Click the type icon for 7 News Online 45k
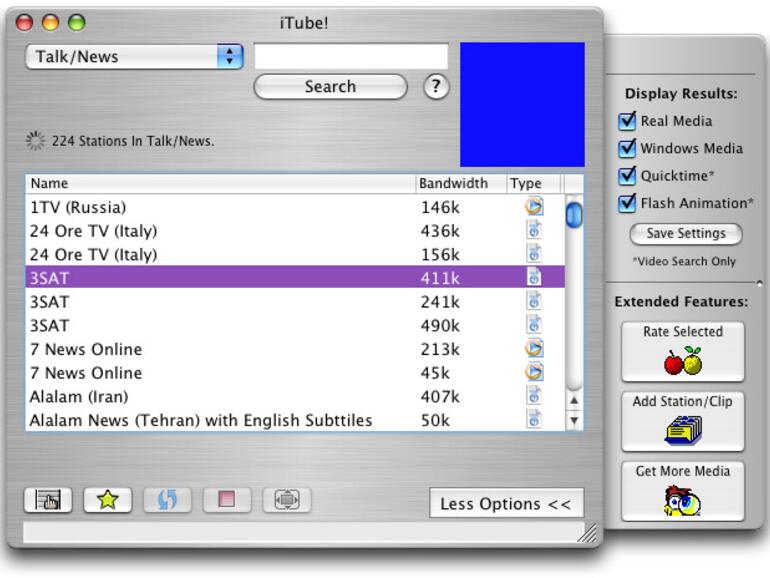 point(534,372)
